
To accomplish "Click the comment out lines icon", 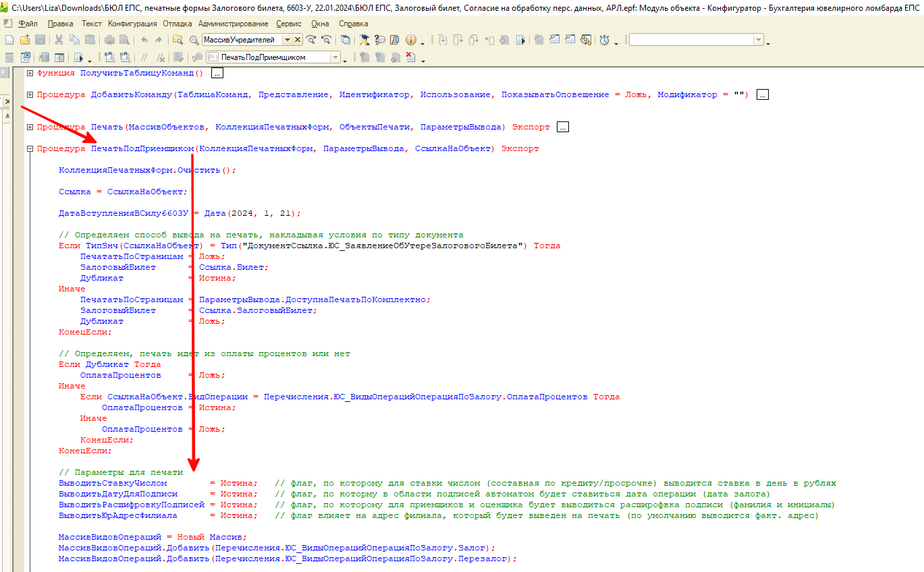I will coord(144,57).
